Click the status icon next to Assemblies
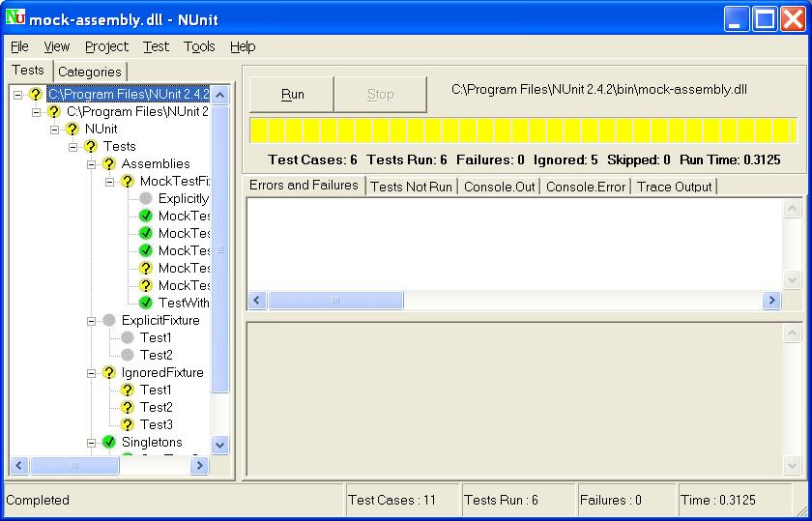This screenshot has width=812, height=521. (x=108, y=163)
